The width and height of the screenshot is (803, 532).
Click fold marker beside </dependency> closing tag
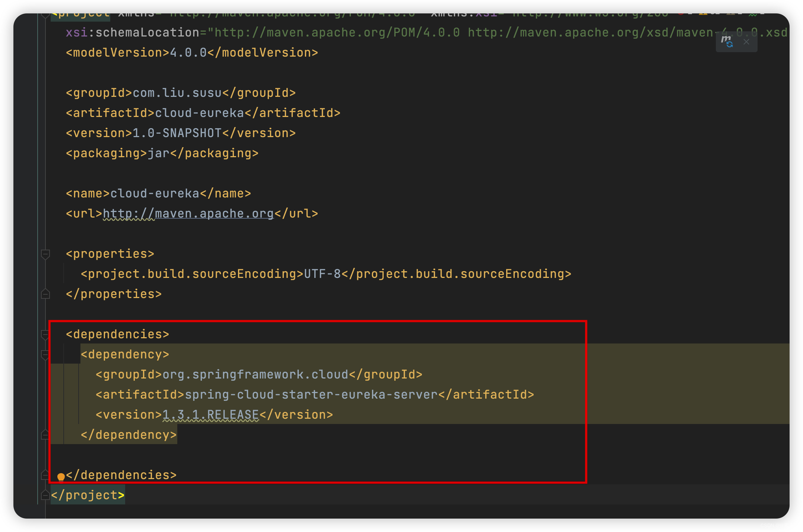45,435
